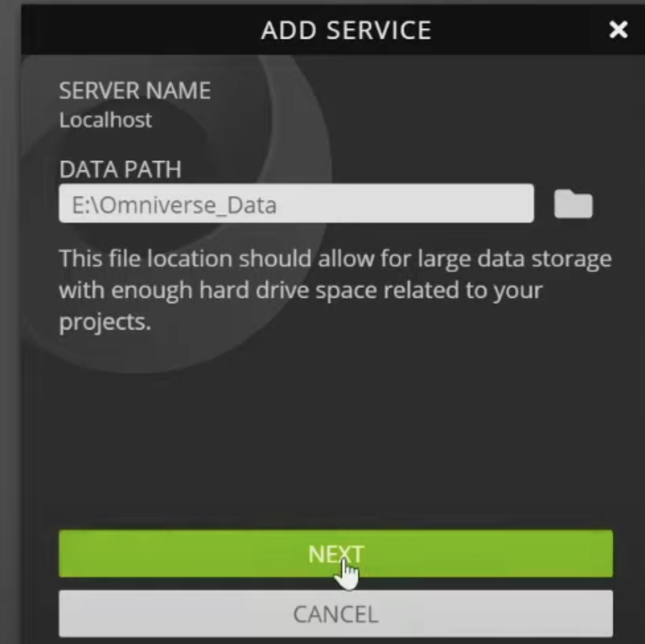Abort service setup with Cancel
The height and width of the screenshot is (644, 645).
(x=336, y=614)
